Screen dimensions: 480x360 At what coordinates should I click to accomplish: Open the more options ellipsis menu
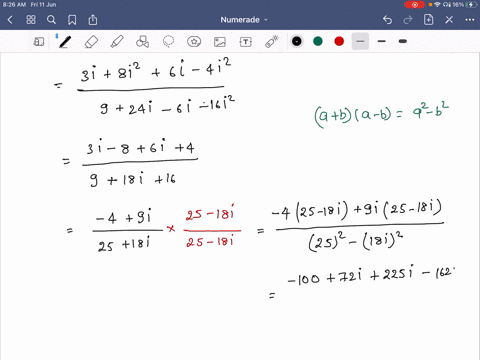[x=470, y=20]
